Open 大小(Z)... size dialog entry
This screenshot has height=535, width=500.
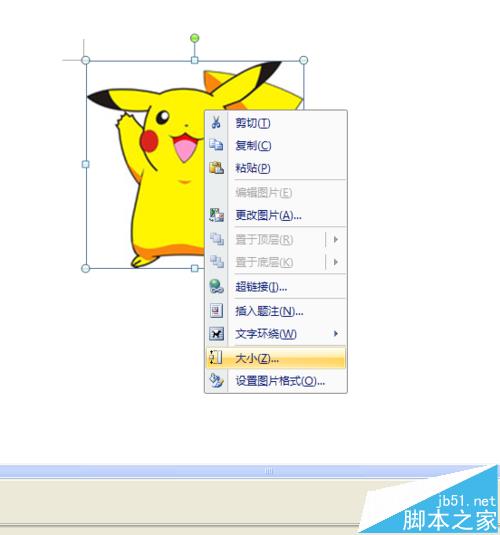[276, 358]
